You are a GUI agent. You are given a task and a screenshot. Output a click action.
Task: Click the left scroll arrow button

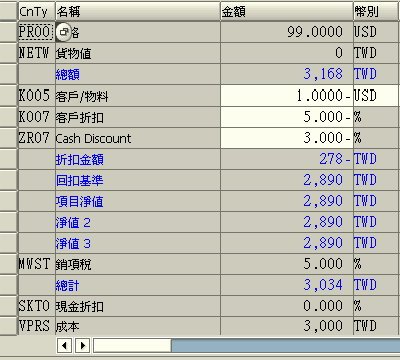pyautogui.click(x=64, y=345)
